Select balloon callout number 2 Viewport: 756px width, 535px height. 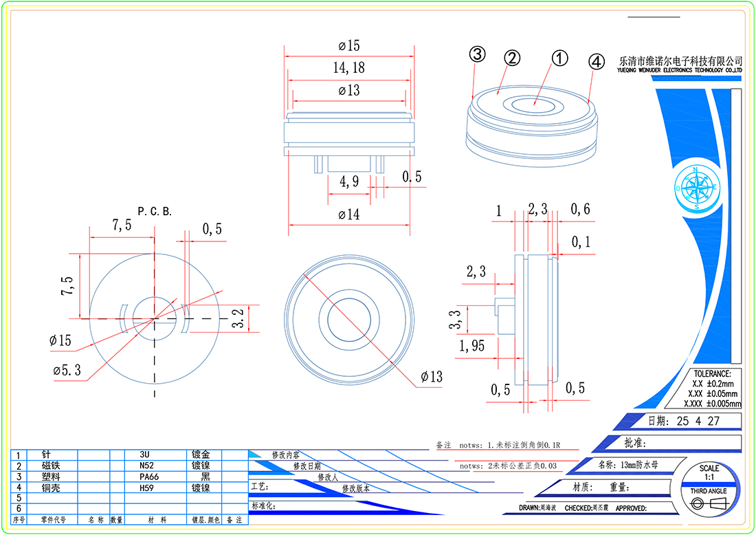click(x=511, y=58)
